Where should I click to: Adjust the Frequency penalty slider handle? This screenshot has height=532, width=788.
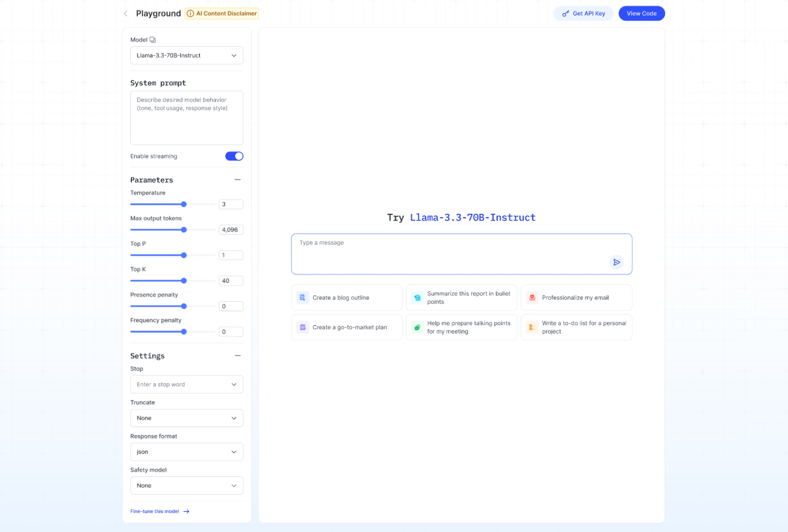pyautogui.click(x=183, y=332)
